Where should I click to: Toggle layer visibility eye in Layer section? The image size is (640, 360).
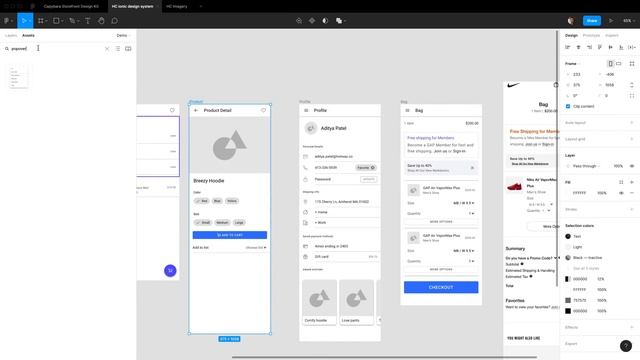[x=632, y=166]
